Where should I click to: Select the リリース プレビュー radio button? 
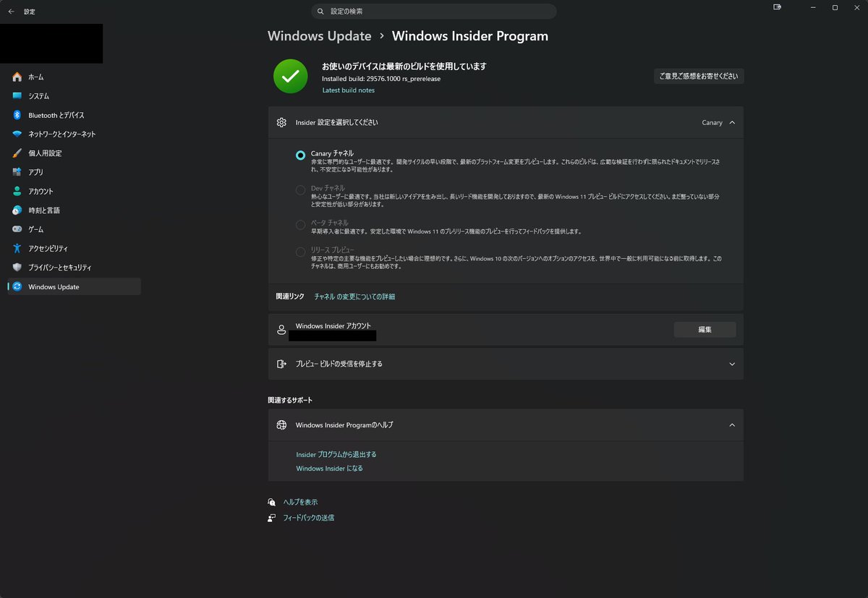click(x=300, y=252)
